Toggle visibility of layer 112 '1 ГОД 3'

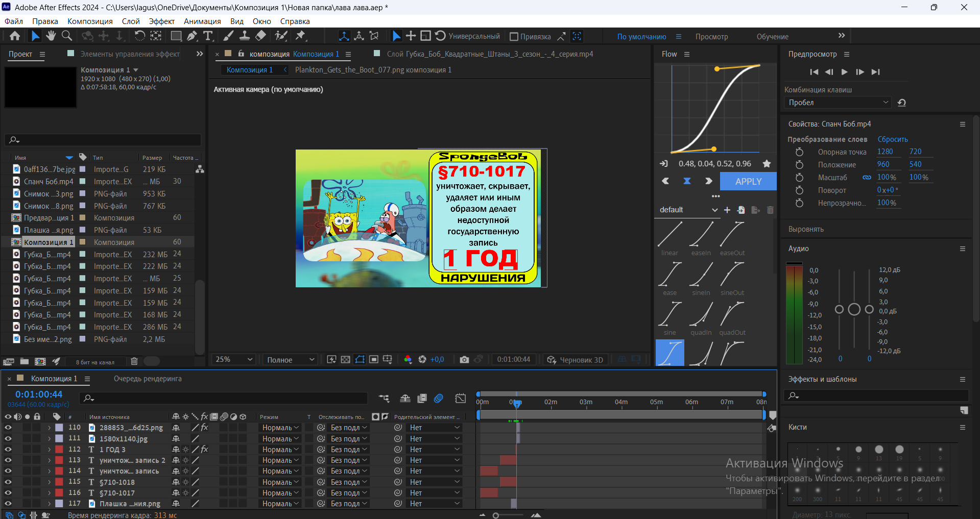tap(8, 450)
